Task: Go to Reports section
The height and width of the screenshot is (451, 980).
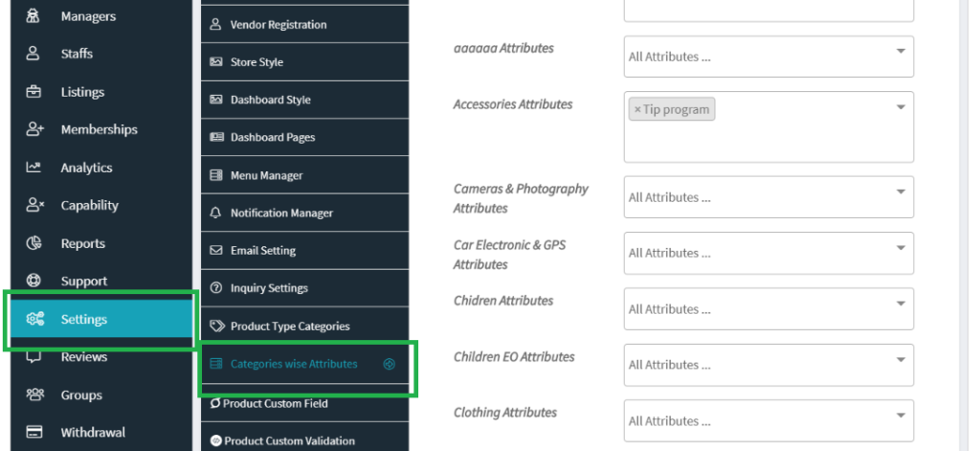Action: [101, 243]
